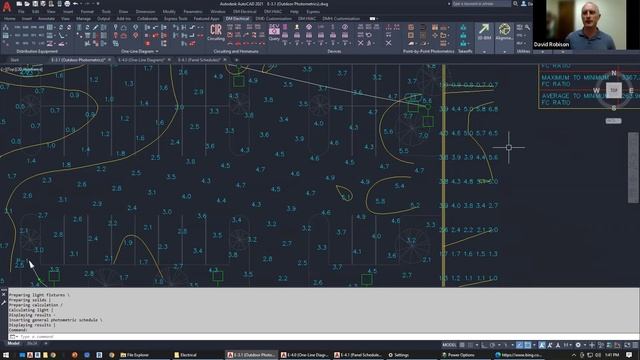Click the first icon in Point-by-Point Photometrics panel

click(x=411, y=27)
